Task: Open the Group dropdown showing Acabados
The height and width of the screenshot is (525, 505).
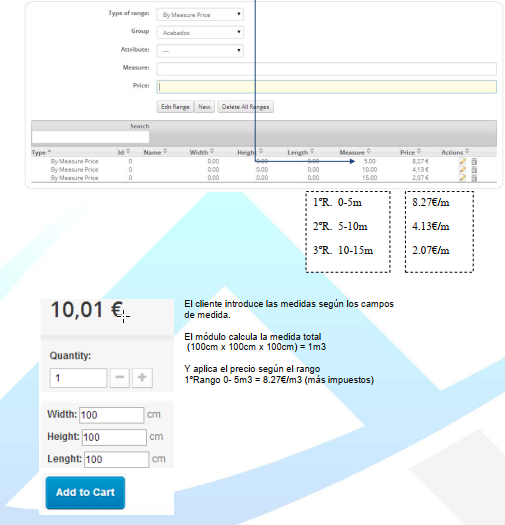Action: tap(200, 33)
